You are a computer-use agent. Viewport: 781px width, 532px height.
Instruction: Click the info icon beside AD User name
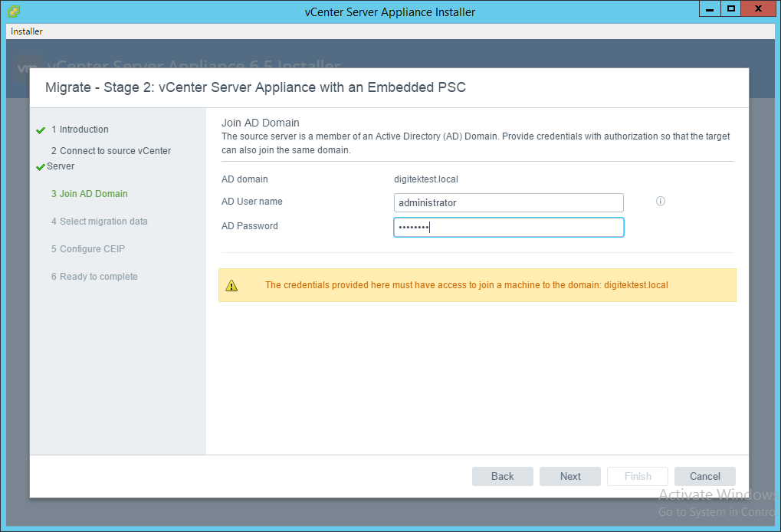point(661,202)
